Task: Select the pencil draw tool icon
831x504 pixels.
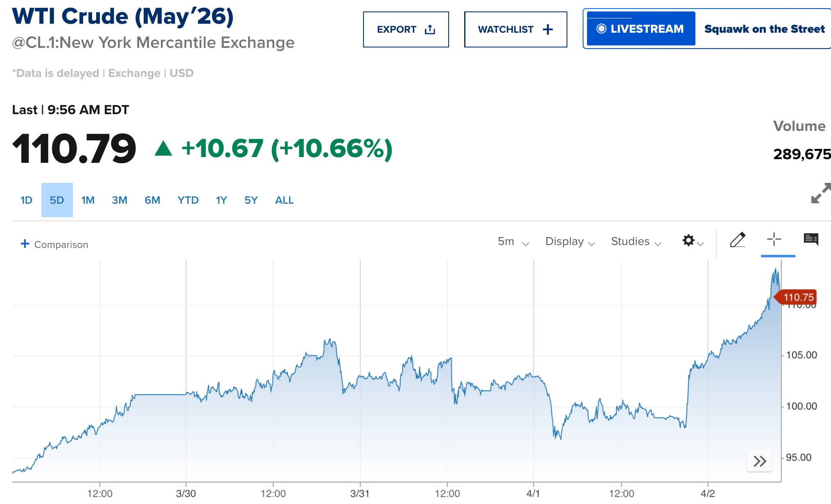Action: 738,240
